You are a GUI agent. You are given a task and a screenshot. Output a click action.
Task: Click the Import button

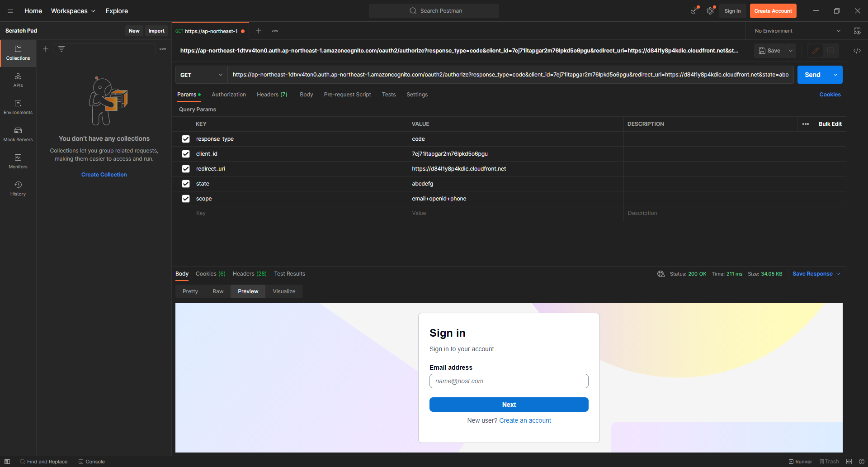156,31
